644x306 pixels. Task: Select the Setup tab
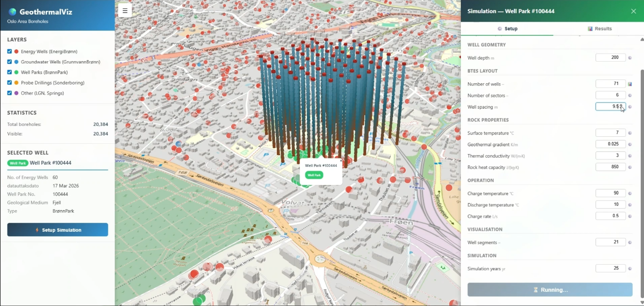pyautogui.click(x=507, y=29)
